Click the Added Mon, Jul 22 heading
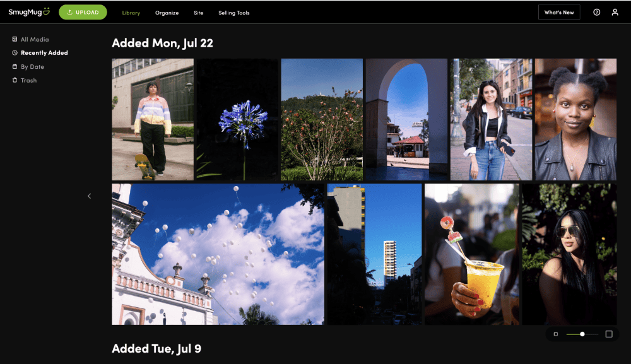 click(x=163, y=43)
